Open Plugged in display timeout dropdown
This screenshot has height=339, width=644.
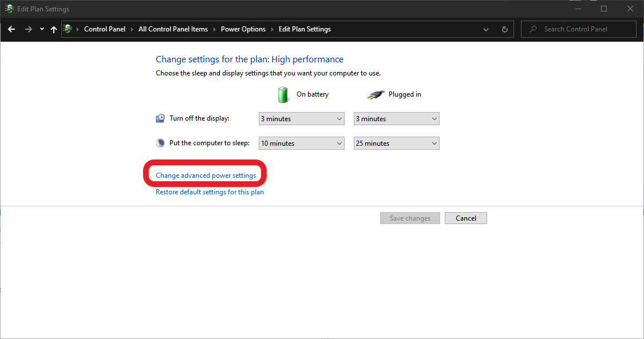pos(396,119)
